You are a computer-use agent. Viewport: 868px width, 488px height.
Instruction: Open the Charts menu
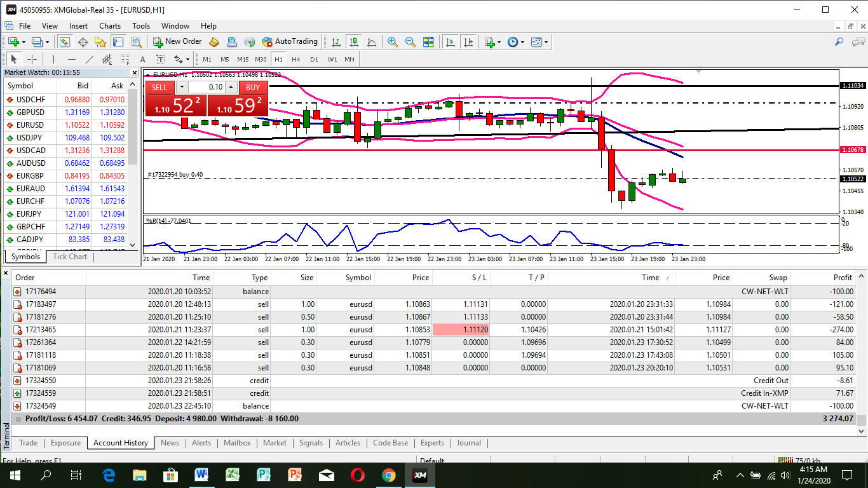(x=110, y=26)
